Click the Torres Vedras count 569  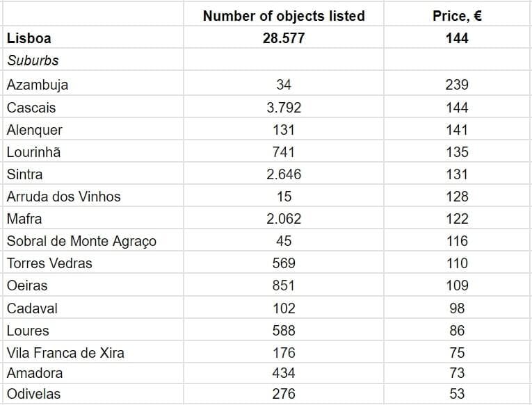click(x=283, y=263)
